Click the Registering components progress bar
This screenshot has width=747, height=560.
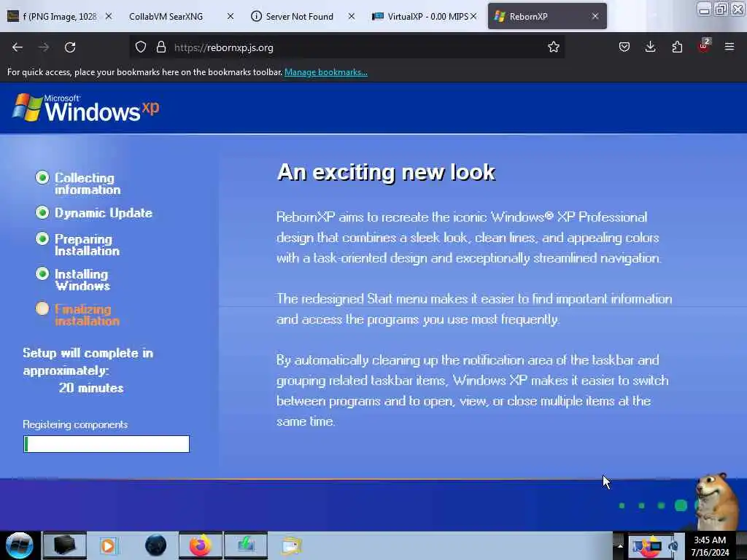(x=107, y=444)
